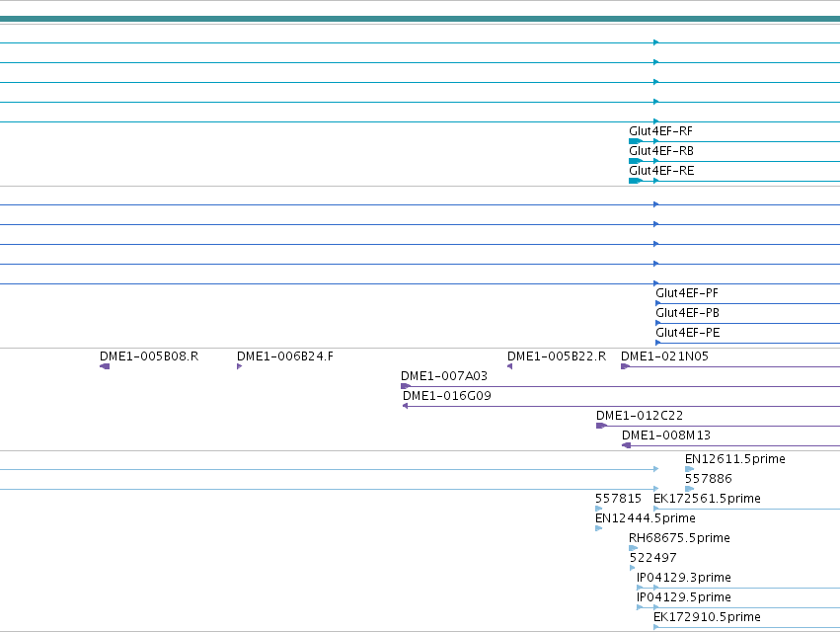Select the 522497 EST label
This screenshot has width=840, height=632.
pyautogui.click(x=653, y=558)
